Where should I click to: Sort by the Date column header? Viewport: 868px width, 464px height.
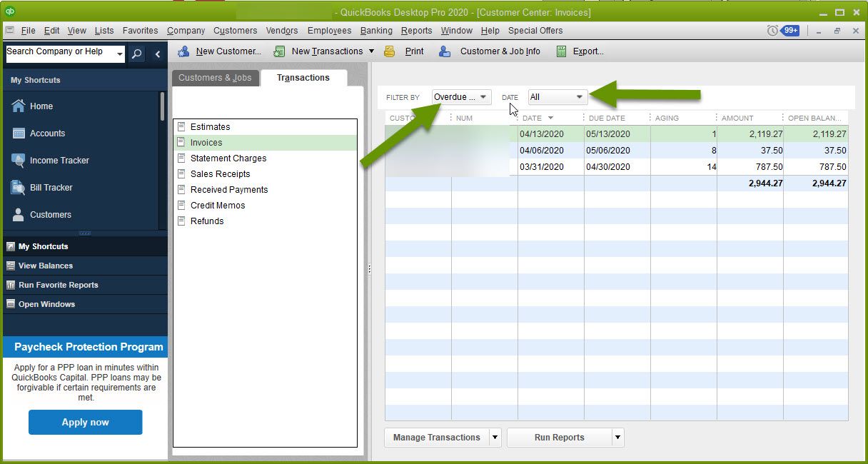tap(550, 118)
